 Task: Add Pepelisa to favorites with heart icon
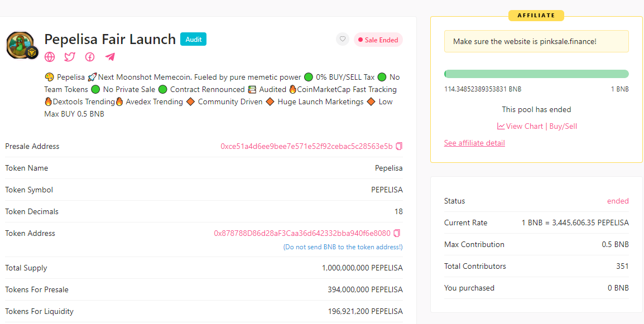[343, 40]
